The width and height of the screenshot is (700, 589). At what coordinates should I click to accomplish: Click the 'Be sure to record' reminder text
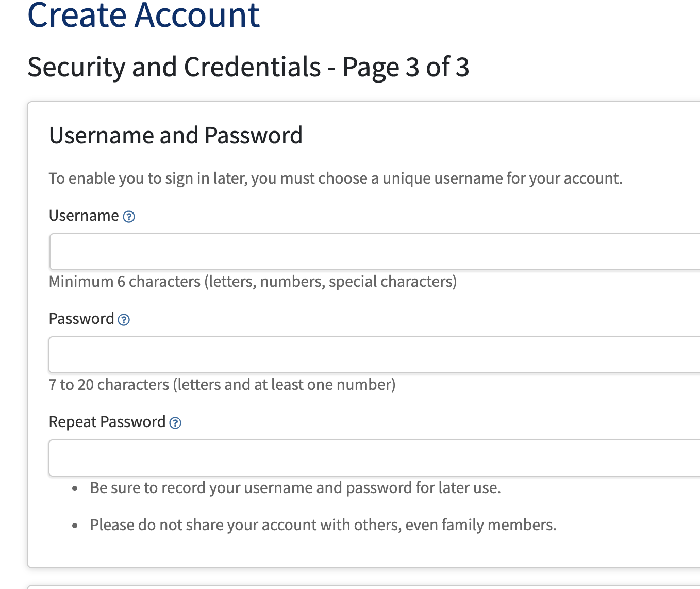click(295, 488)
